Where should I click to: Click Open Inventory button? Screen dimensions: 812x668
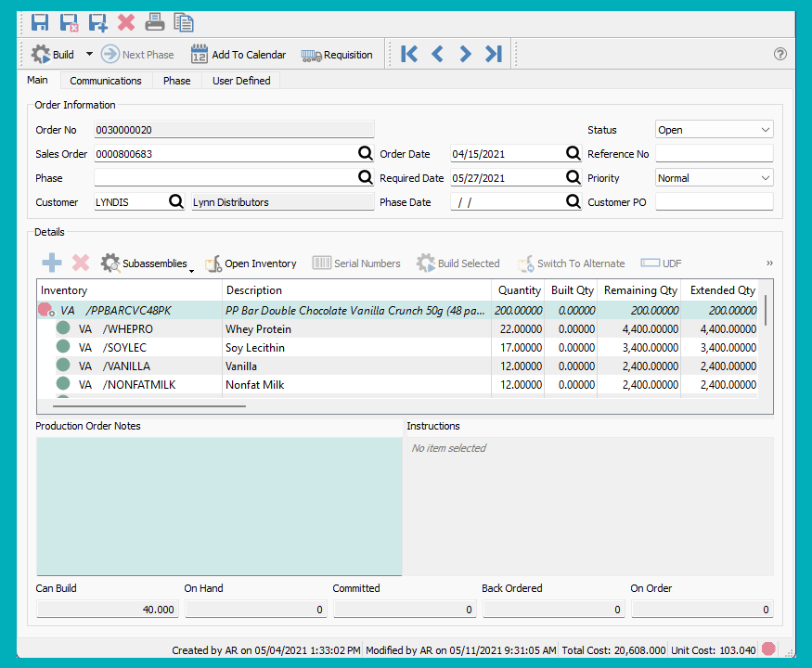[x=251, y=263]
